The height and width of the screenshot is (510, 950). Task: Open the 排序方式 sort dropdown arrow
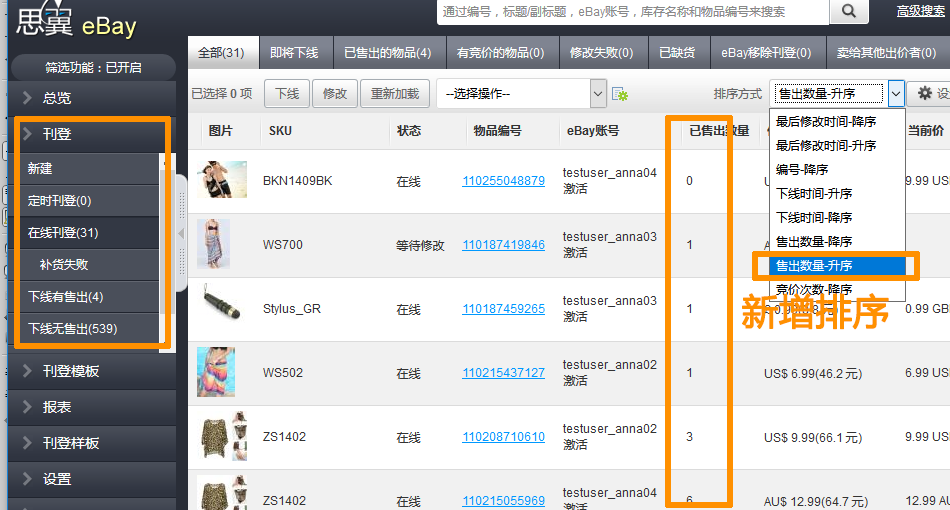coord(896,94)
